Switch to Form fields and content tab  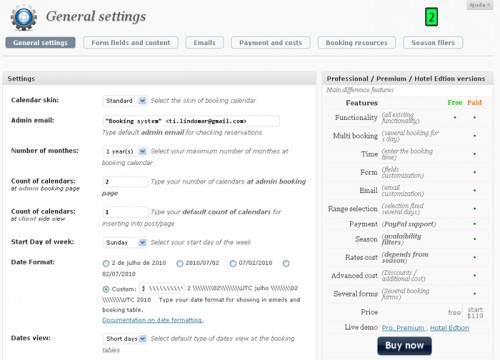click(x=131, y=43)
